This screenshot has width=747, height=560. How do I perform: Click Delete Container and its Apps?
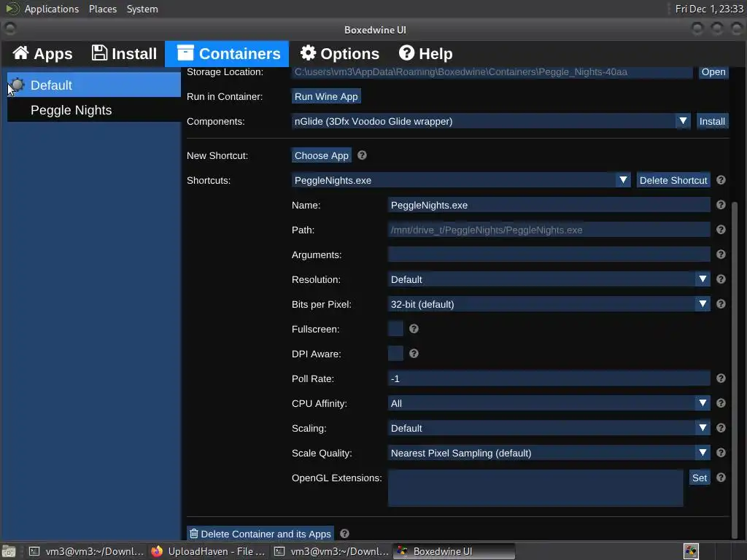pyautogui.click(x=260, y=534)
